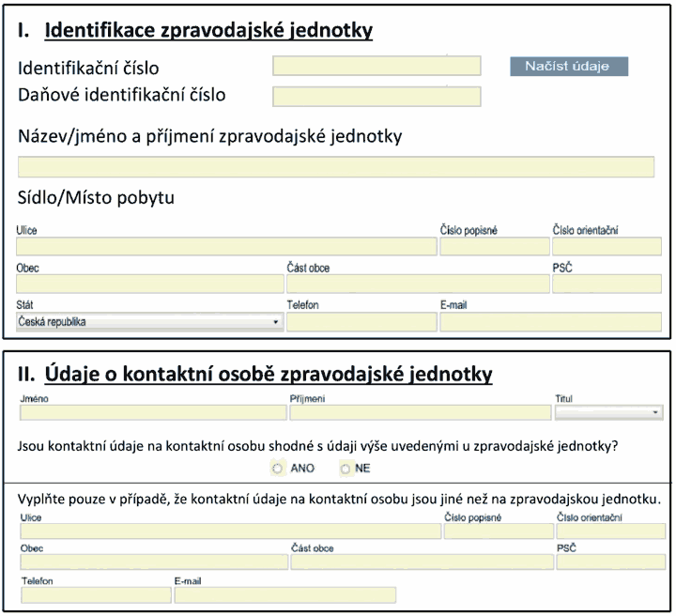Select the ANO radio button
The height and width of the screenshot is (616, 676).
[x=277, y=469]
